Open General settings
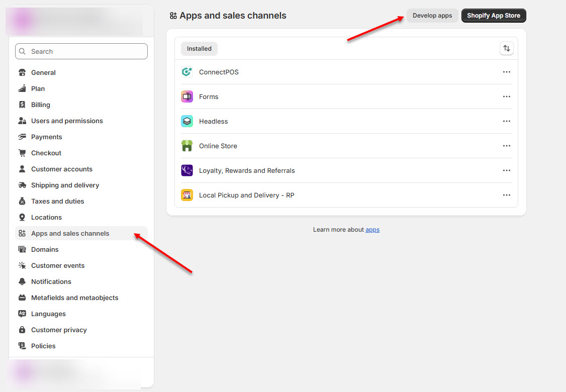 (81, 72)
